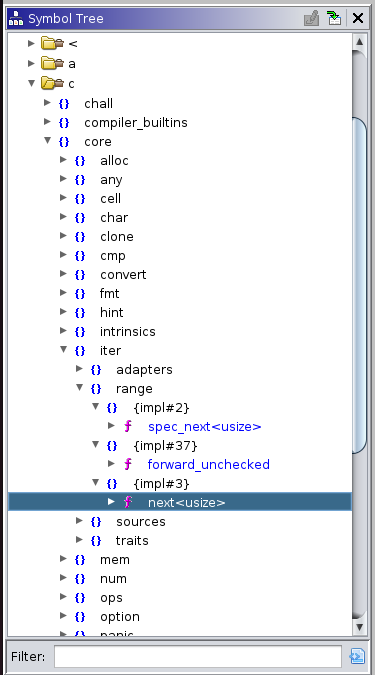This screenshot has width=375, height=675.
Task: Close the Symbol Tree panel
Action: (358, 19)
